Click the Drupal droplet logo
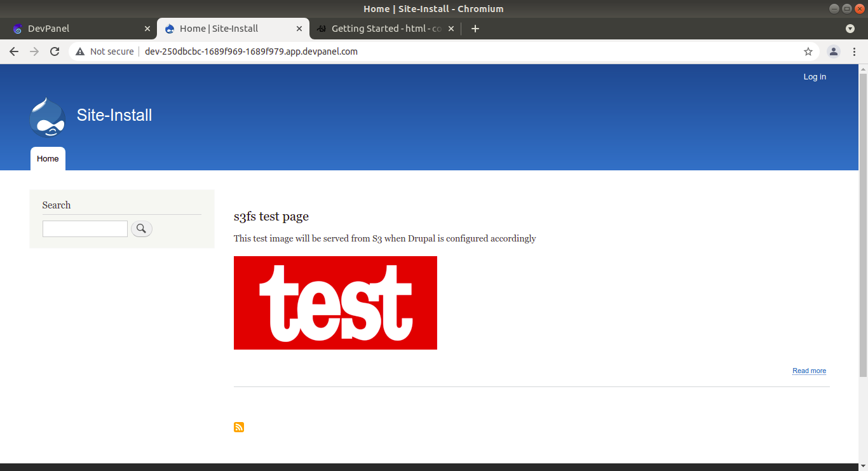This screenshot has width=868, height=471. [47, 117]
